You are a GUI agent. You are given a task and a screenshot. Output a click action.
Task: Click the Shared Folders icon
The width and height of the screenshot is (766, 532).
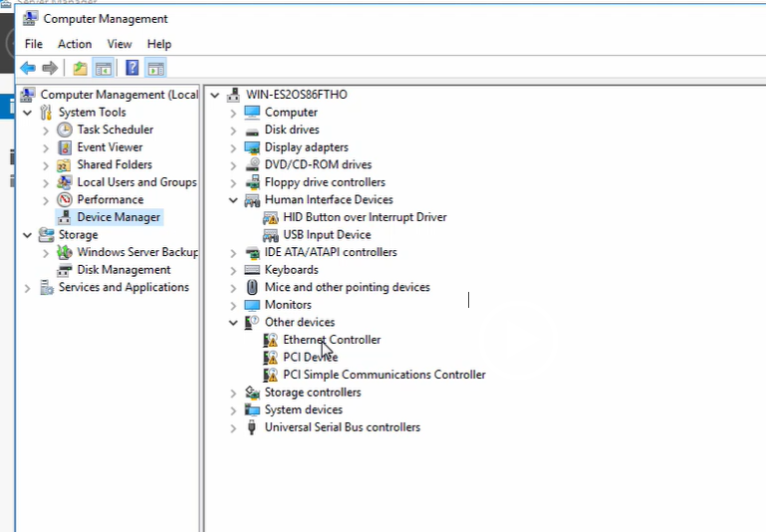65,164
